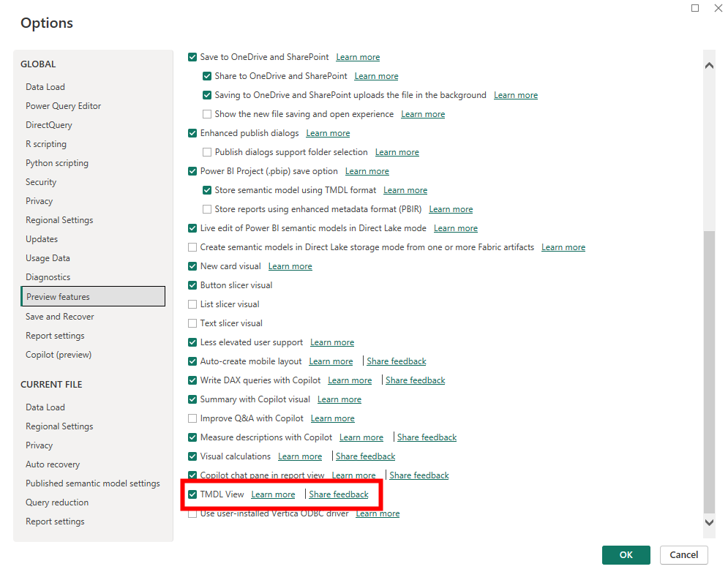Enable Store reports using enhanced metadata format
Screen dimensions: 728x580
[206, 208]
